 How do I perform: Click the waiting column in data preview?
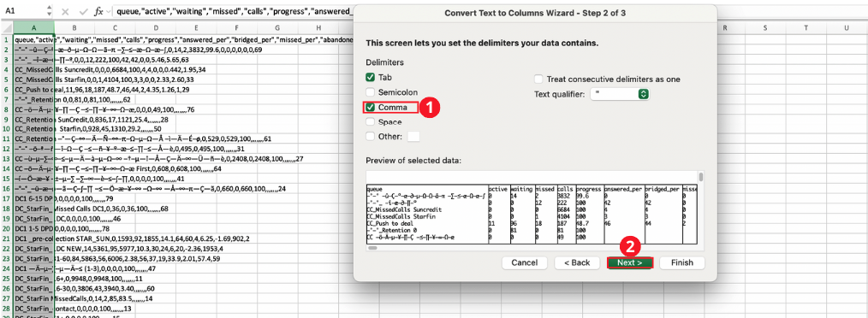pyautogui.click(x=522, y=213)
